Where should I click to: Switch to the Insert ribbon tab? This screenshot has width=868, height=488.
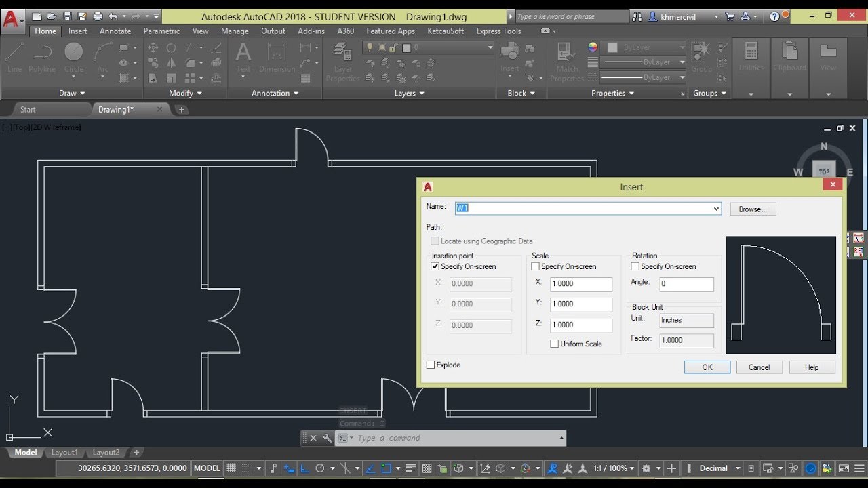(x=78, y=30)
